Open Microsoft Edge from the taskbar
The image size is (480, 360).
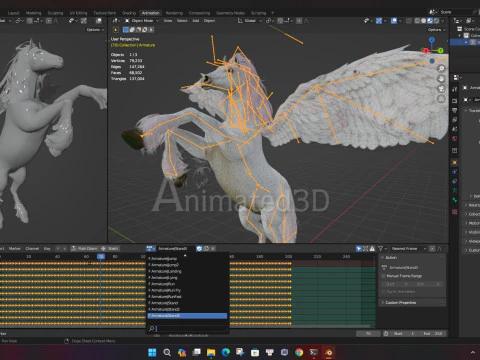click(x=226, y=352)
